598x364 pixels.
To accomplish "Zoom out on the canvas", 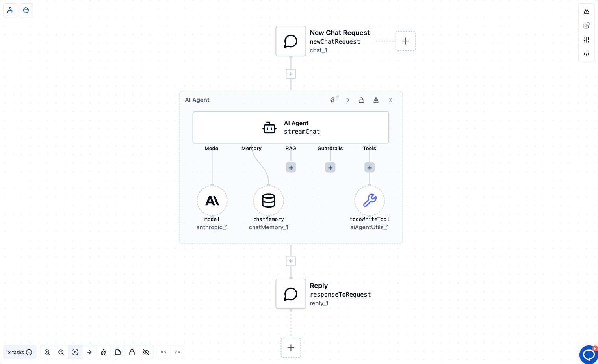I will click(61, 352).
